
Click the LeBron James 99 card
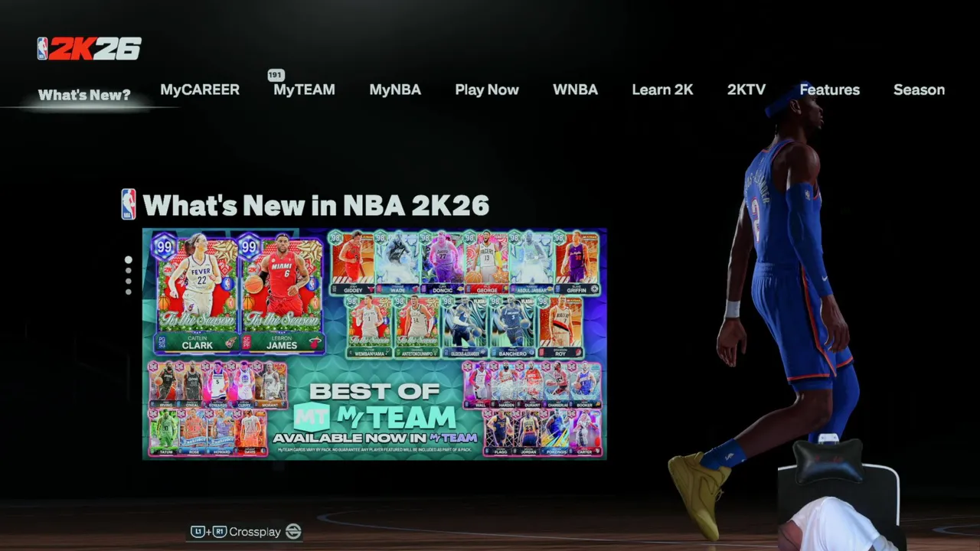(x=282, y=293)
